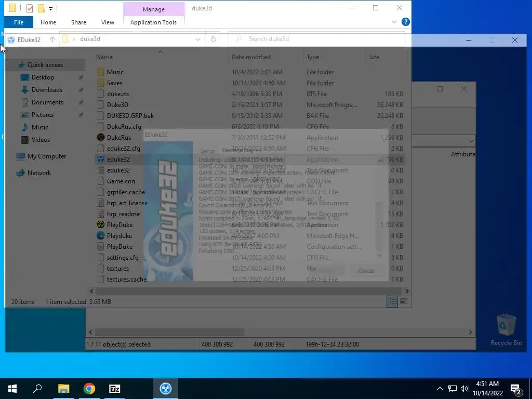Select My Computer in navigation pane

point(46,156)
